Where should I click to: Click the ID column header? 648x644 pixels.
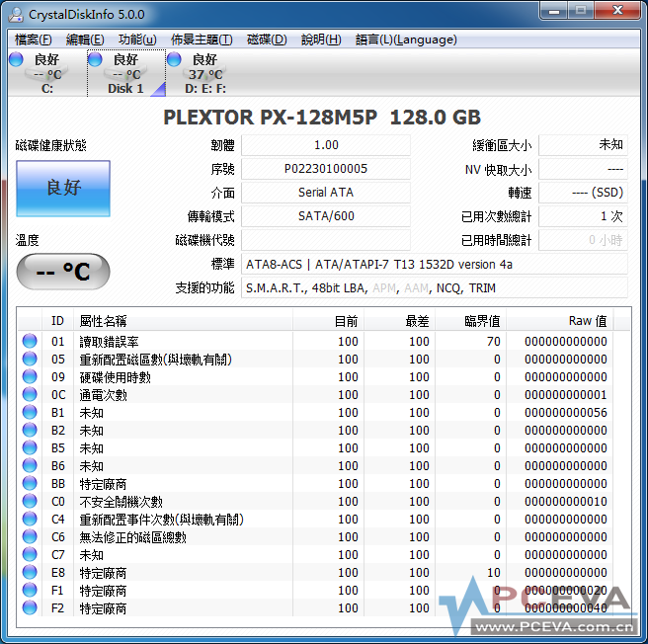tap(57, 321)
